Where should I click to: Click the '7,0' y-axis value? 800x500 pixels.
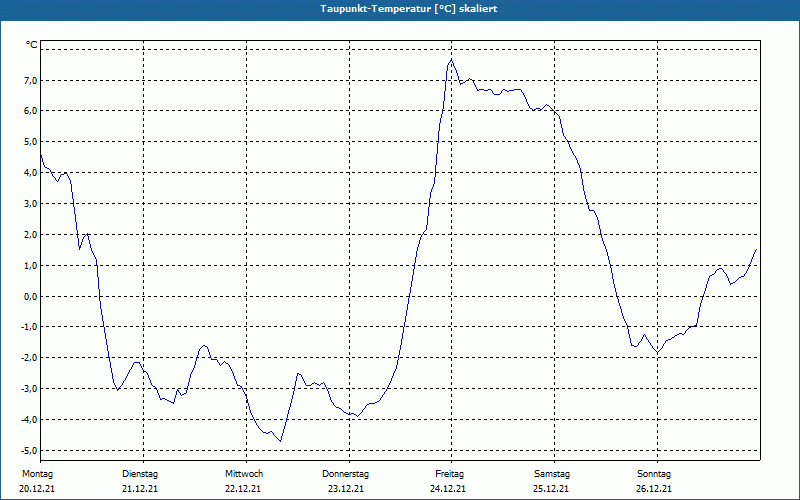pos(30,80)
